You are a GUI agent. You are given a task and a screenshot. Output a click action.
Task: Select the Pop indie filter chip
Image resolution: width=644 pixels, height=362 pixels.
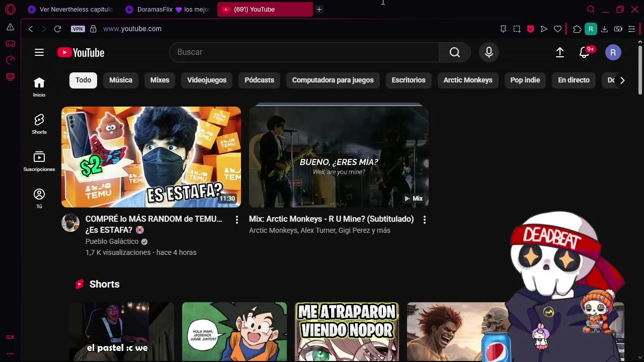pos(525,80)
